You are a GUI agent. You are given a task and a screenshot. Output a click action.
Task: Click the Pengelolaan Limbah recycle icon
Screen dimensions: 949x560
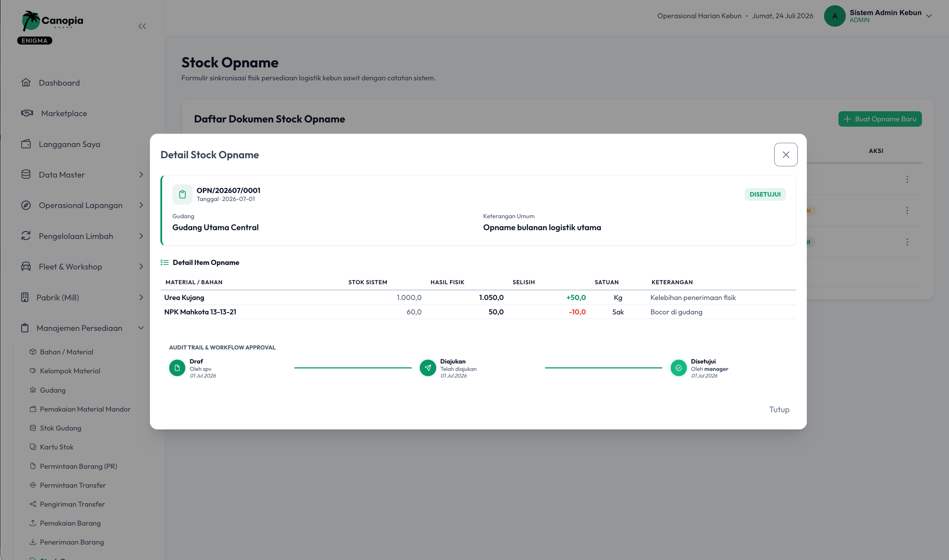(26, 236)
